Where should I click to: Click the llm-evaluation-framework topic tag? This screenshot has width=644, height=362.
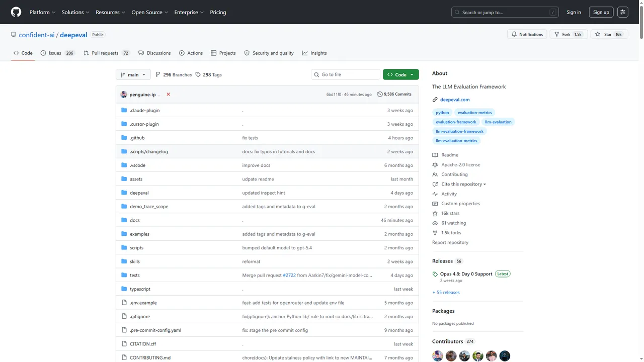(x=459, y=131)
